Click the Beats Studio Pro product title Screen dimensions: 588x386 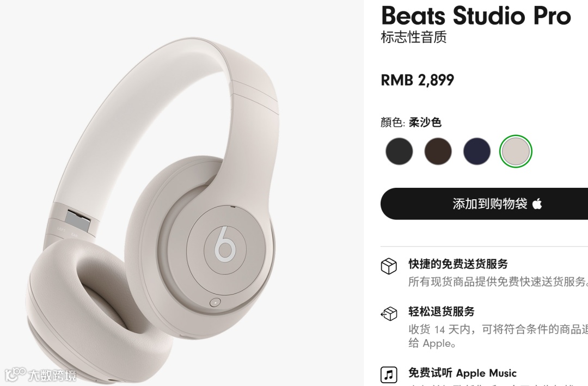point(476,15)
